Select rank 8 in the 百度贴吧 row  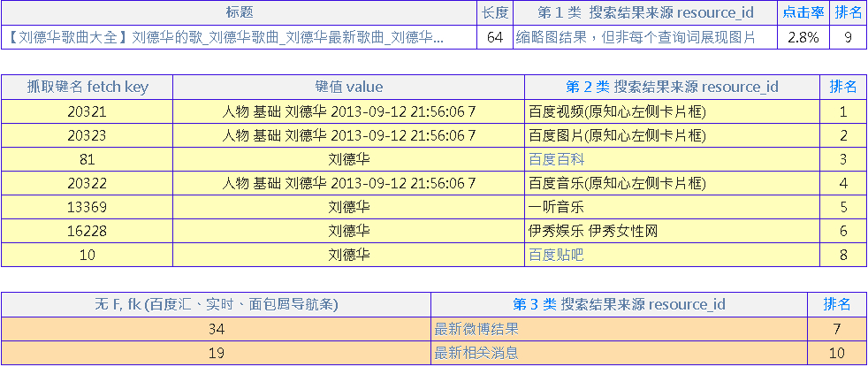(843, 255)
